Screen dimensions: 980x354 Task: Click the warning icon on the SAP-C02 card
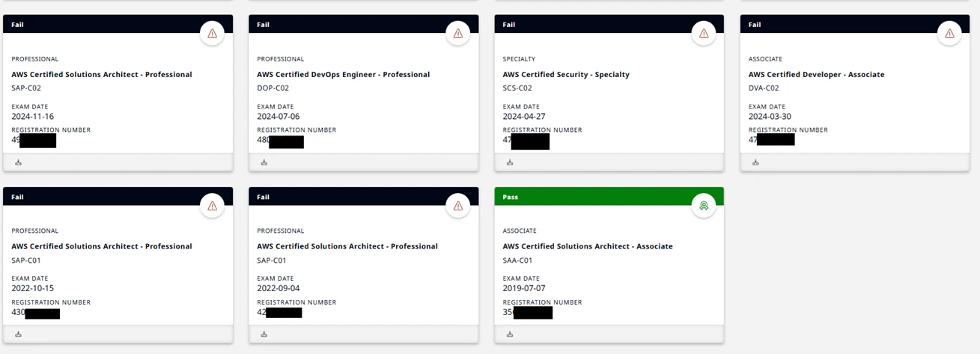pos(213,34)
